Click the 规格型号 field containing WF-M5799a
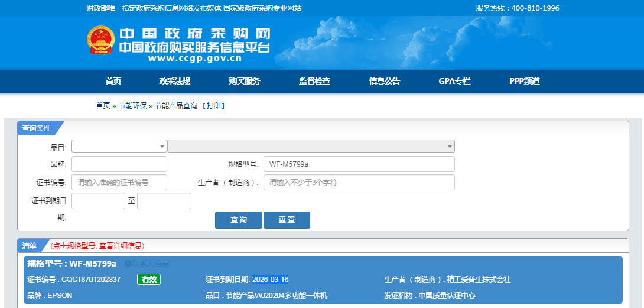 click(x=359, y=164)
